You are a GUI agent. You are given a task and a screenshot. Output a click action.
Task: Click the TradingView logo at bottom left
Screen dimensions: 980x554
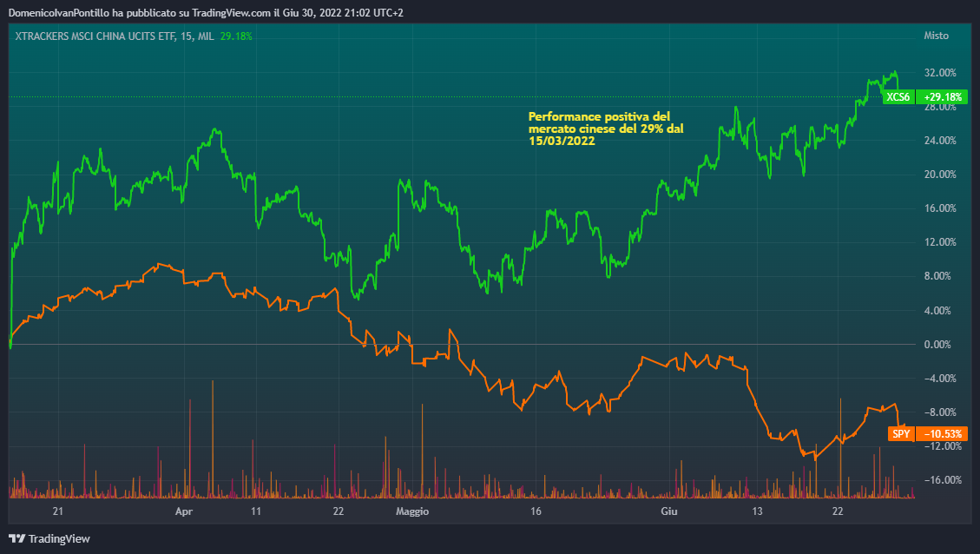[49, 538]
